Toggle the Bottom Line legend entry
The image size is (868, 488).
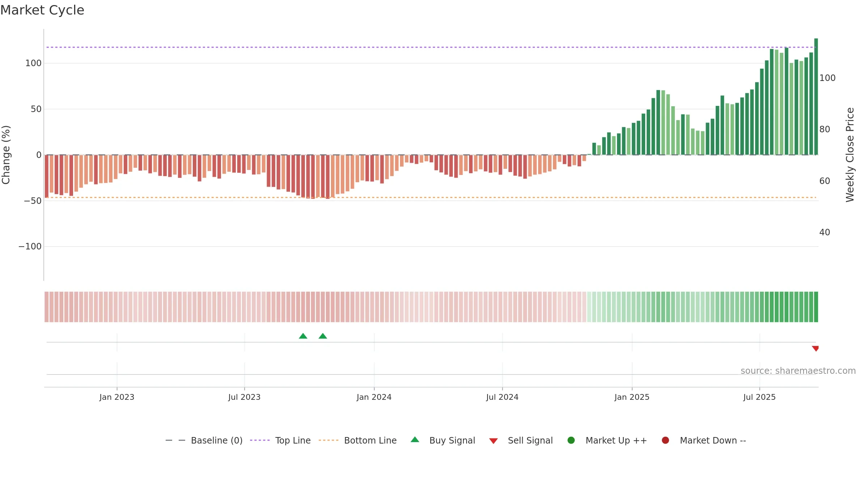(x=358, y=440)
